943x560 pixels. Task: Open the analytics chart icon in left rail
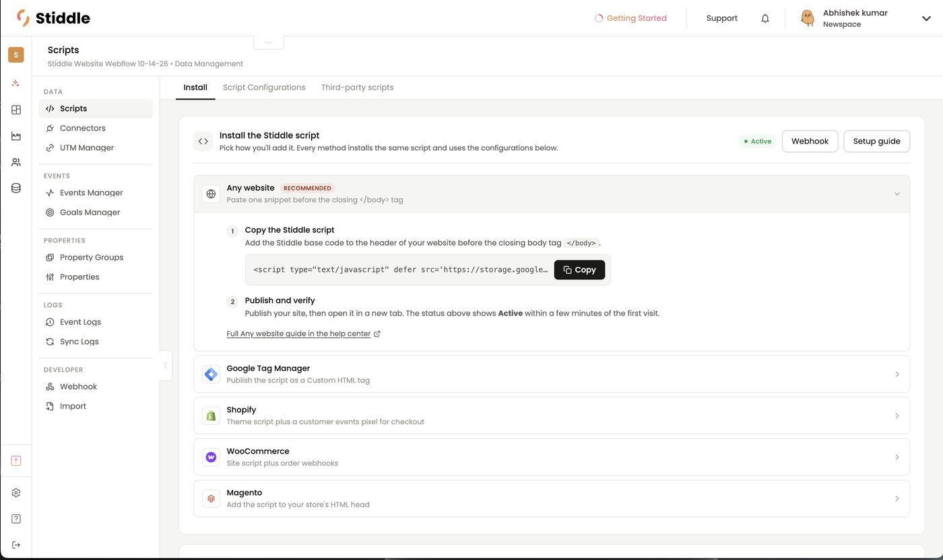point(16,136)
